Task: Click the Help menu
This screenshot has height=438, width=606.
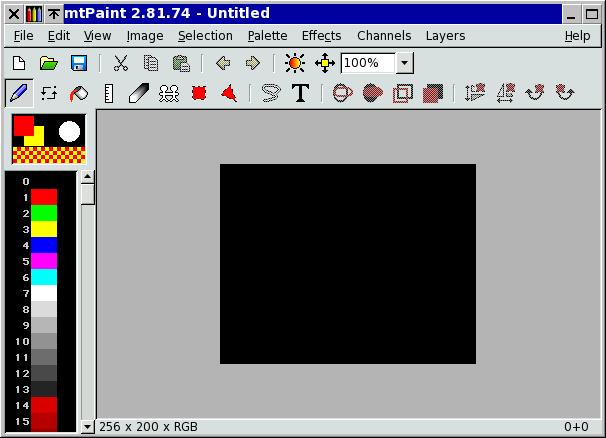Action: [577, 35]
